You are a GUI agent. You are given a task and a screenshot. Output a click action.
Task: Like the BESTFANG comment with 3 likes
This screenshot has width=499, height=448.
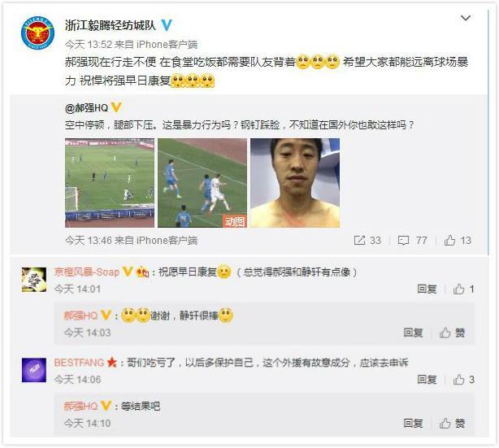(x=463, y=379)
